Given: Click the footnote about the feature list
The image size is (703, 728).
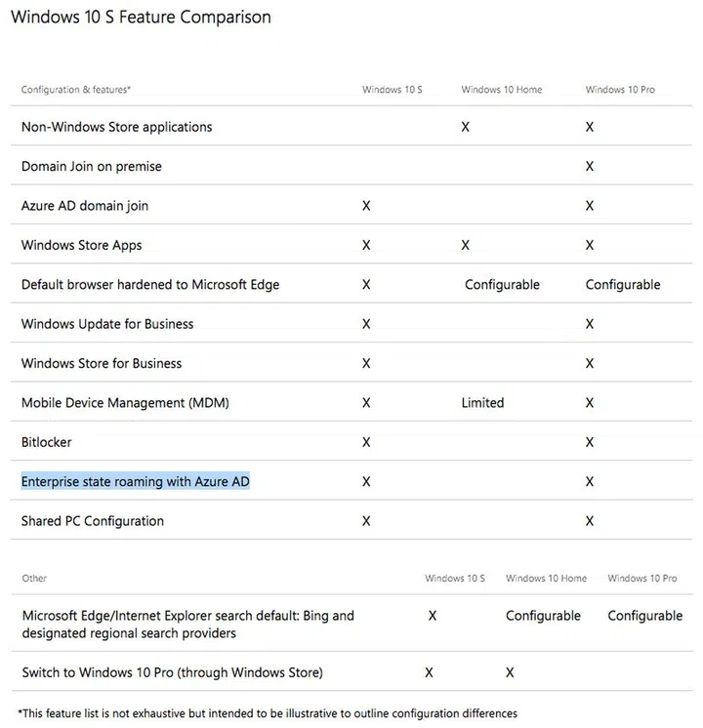Looking at the screenshot, I should click(268, 713).
